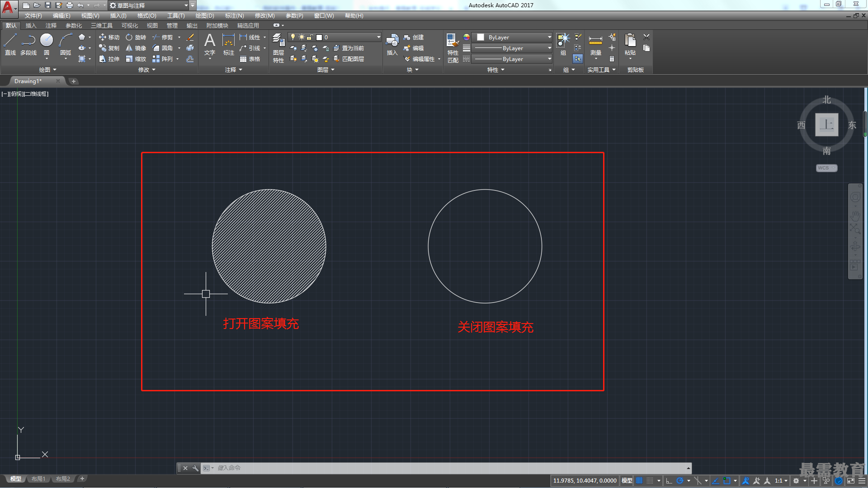This screenshot has width=868, height=488.
Task: Open the workspace dropdown 草图与注释
Action: [149, 5]
